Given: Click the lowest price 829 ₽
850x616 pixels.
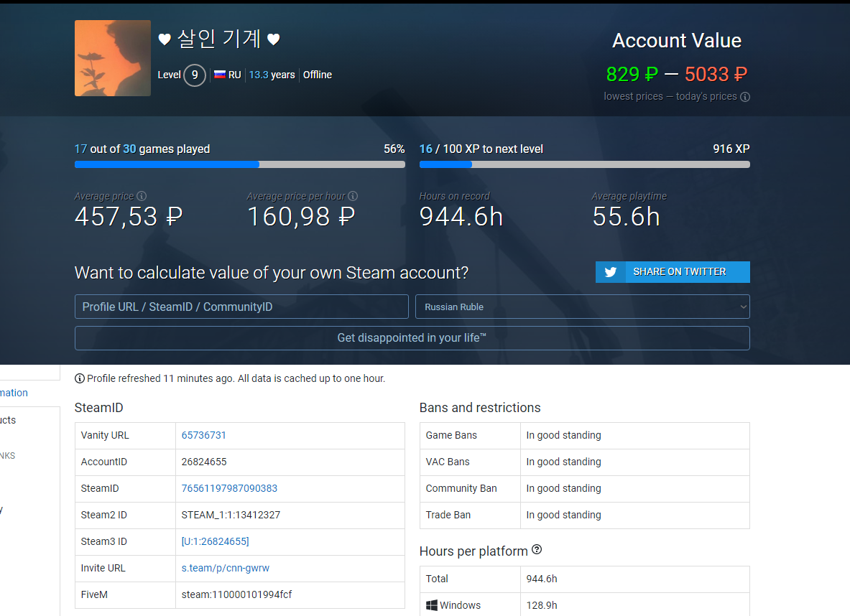Looking at the screenshot, I should tap(632, 74).
